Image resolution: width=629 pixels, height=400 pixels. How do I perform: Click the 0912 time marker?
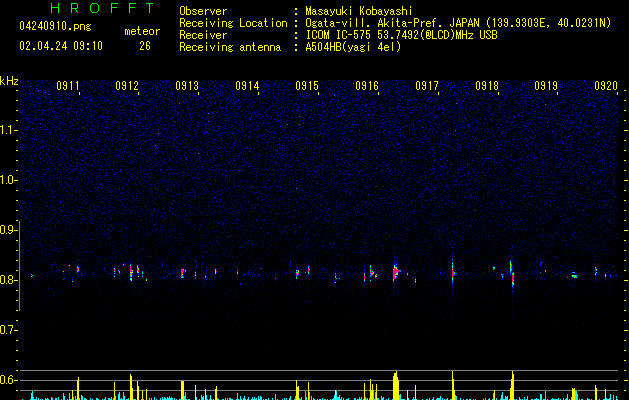coord(127,86)
